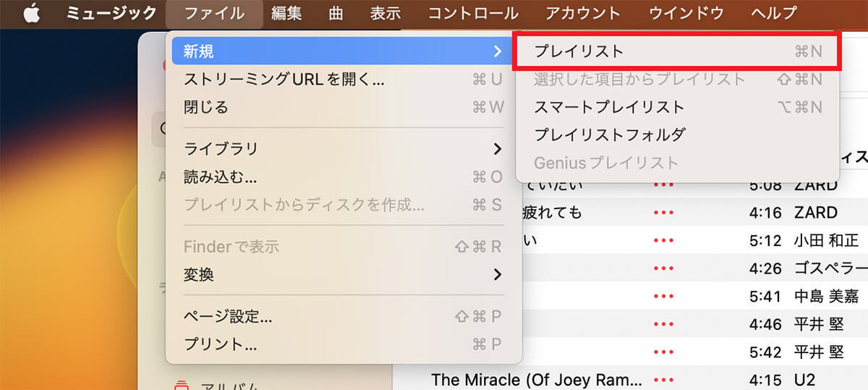Click more options dots for 5:08 ZARD song
This screenshot has height=390, width=868.
tap(663, 185)
